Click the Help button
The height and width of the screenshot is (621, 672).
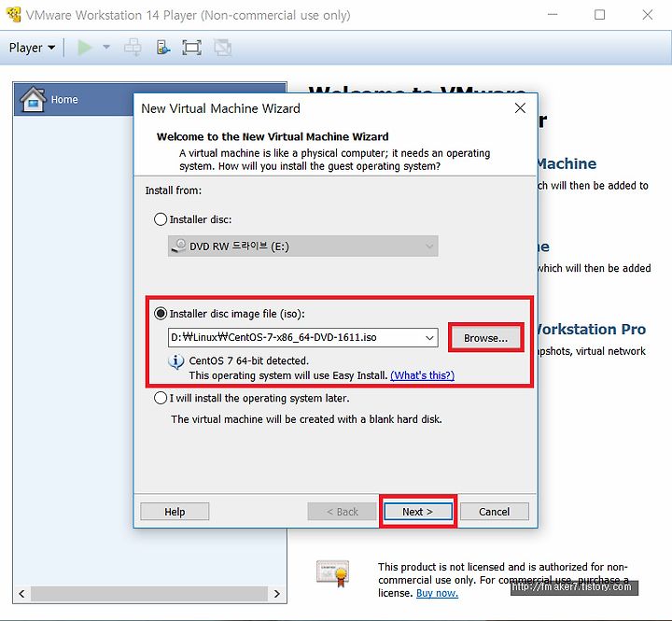pos(175,512)
